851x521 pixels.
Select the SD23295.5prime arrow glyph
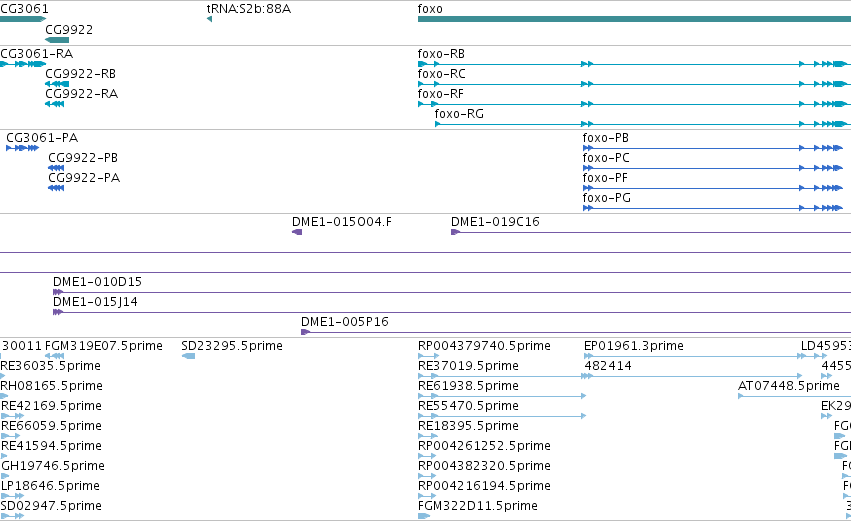coord(188,357)
